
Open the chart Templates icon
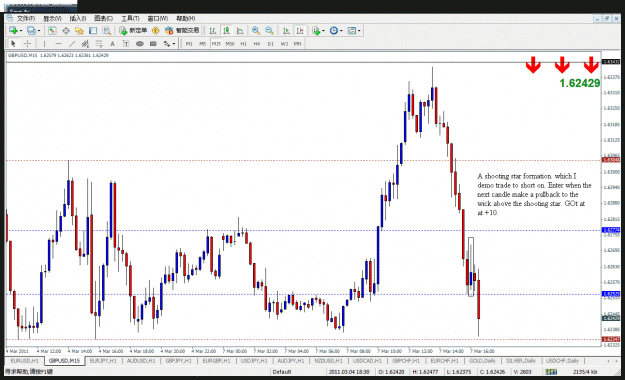(352, 30)
